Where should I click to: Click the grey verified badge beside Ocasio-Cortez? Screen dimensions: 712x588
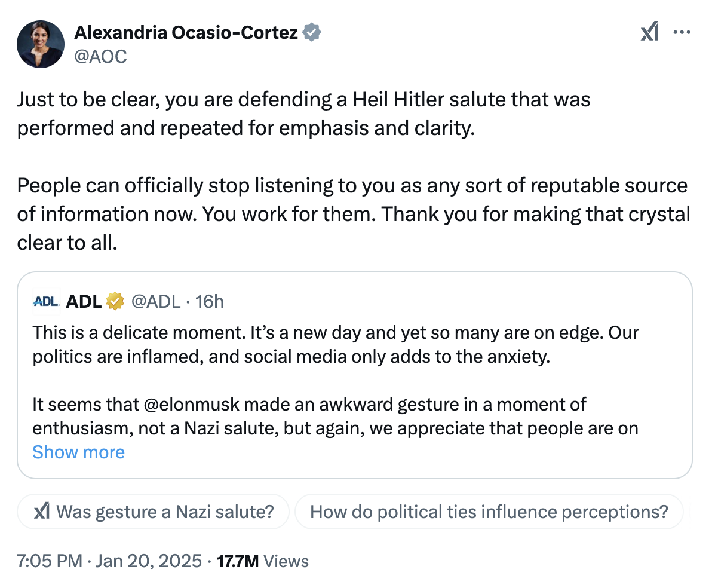312,32
